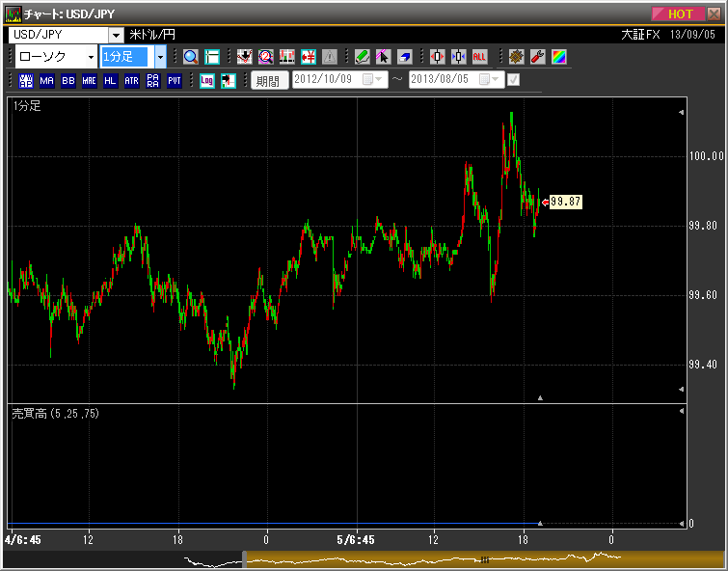Select the pencil drawing tool icon
728x571 pixels.
coord(362,57)
